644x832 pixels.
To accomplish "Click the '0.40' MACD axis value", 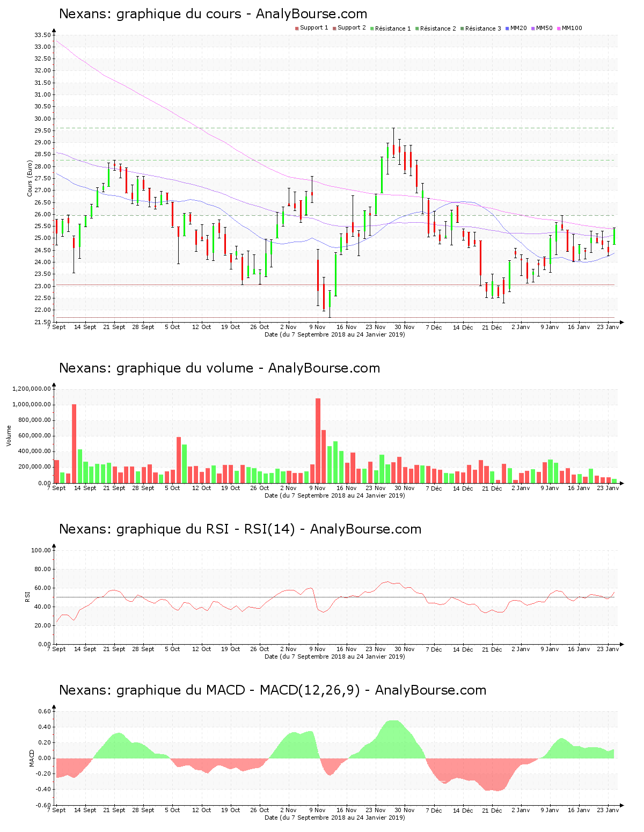I will (45, 727).
